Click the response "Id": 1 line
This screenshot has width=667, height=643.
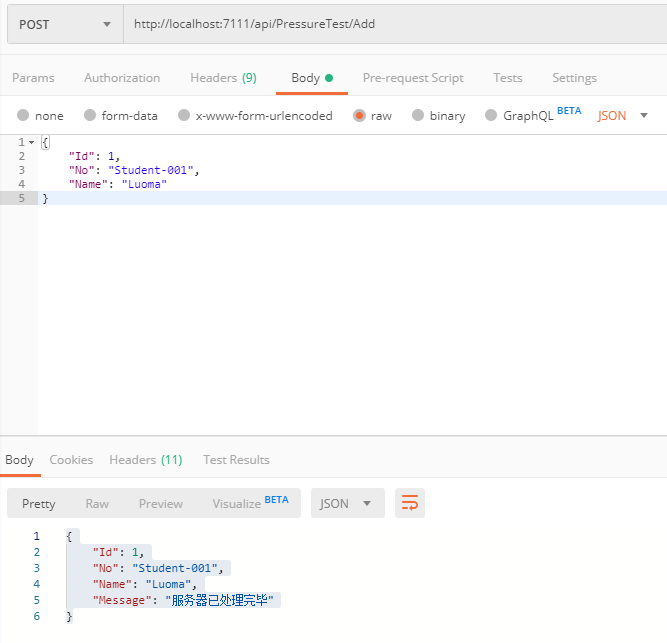point(119,552)
